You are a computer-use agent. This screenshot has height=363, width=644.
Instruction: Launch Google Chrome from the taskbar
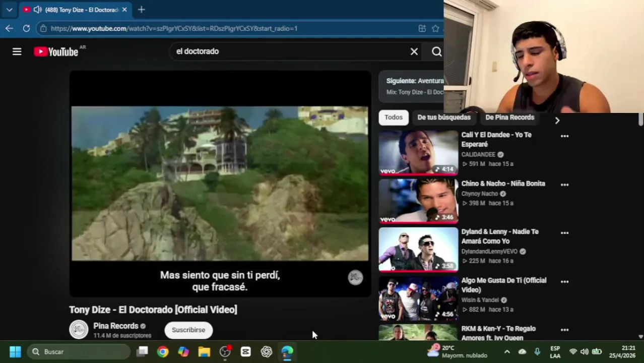pyautogui.click(x=163, y=351)
